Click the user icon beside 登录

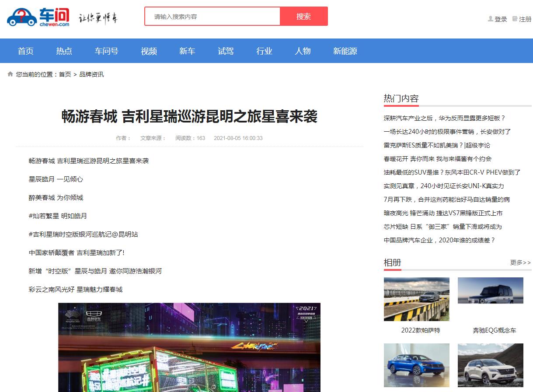pyautogui.click(x=491, y=19)
